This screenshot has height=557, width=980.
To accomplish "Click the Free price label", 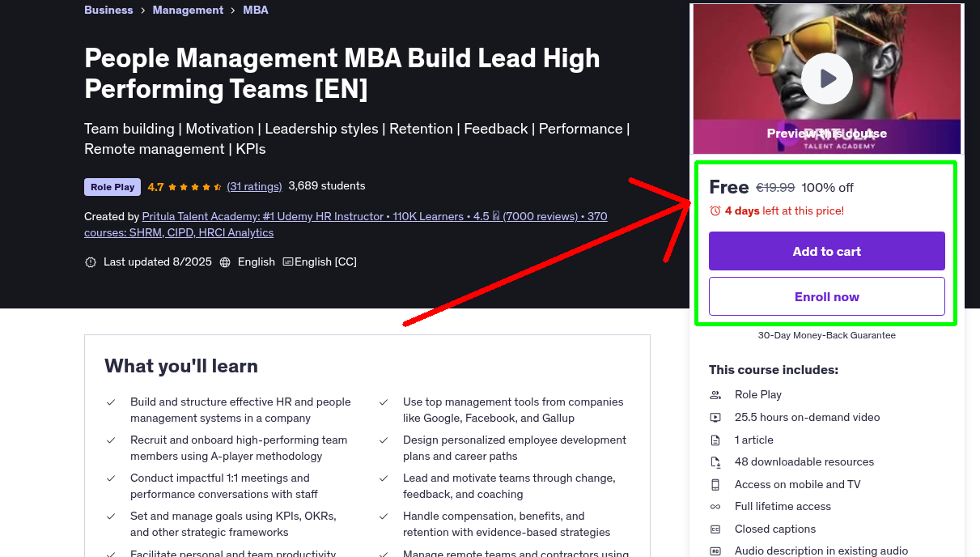I will pyautogui.click(x=729, y=187).
